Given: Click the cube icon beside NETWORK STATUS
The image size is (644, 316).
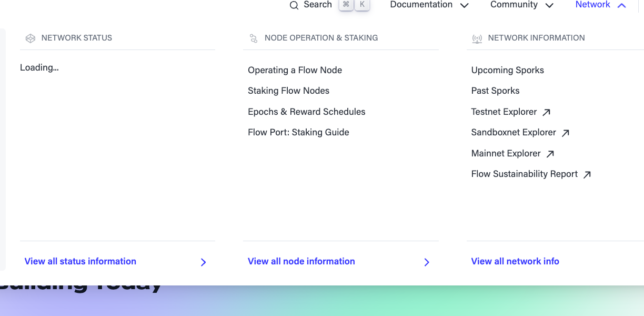Looking at the screenshot, I should coord(30,38).
